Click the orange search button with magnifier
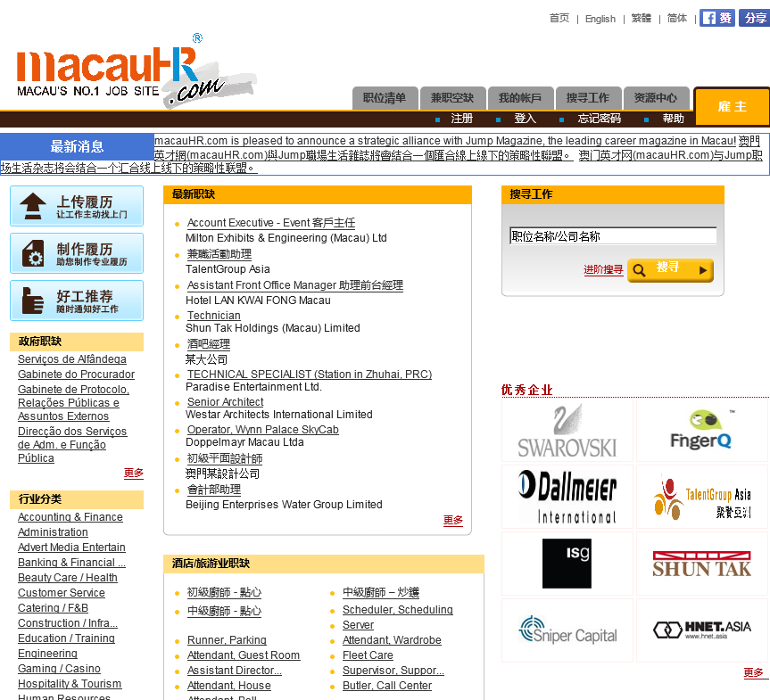770x700 pixels. click(x=670, y=269)
